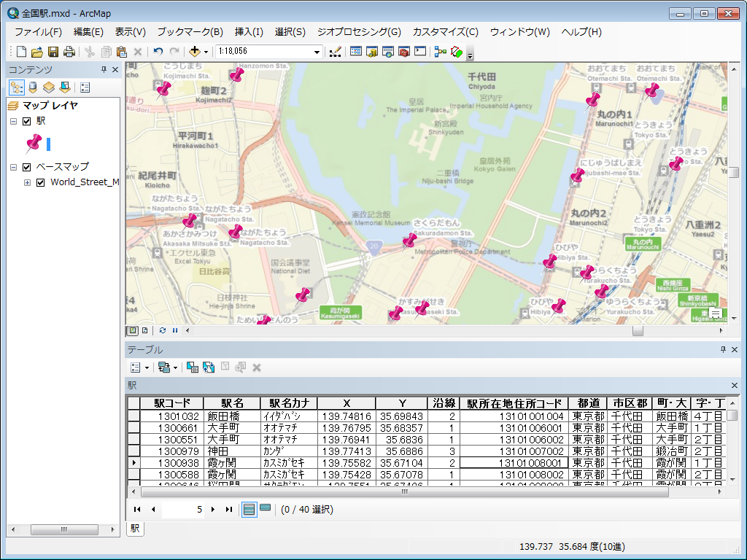This screenshot has height=560, width=747.
Task: Click the table horizontal scrollbar thumb
Action: (x=405, y=492)
